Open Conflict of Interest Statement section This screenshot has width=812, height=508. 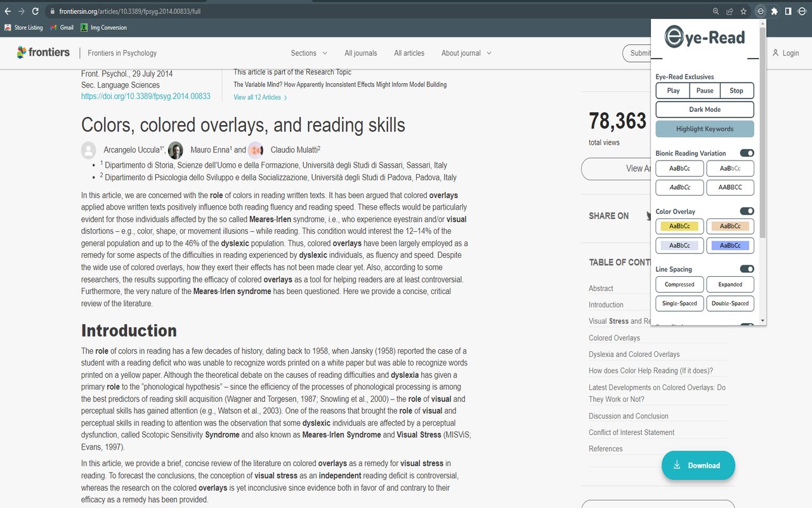point(631,432)
